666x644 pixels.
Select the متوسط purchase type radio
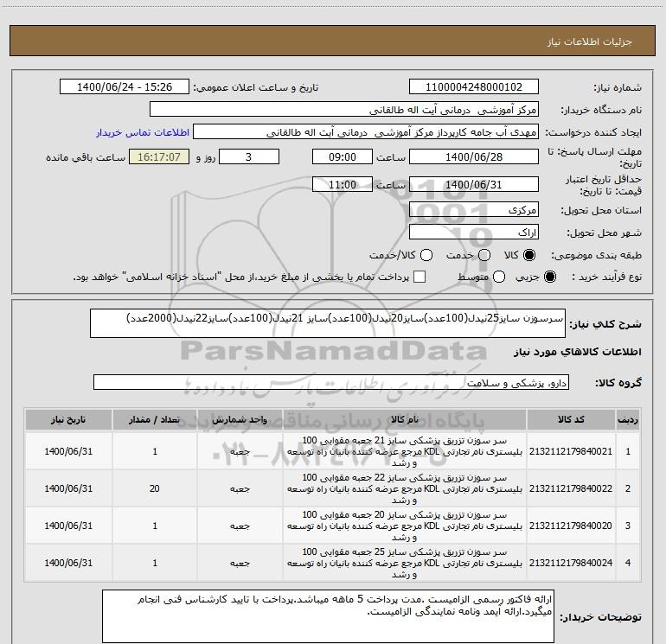[x=499, y=277]
